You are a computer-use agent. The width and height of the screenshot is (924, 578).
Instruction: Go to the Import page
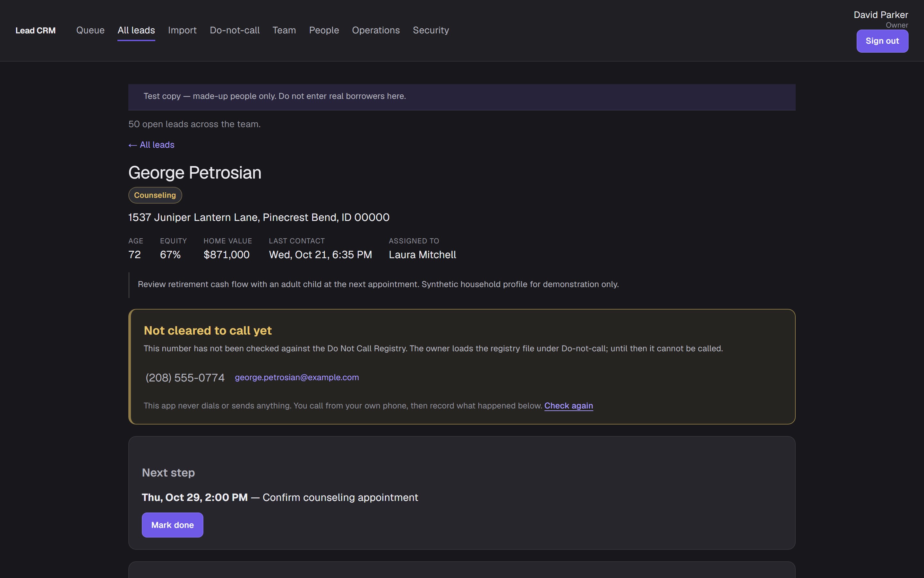tap(182, 30)
